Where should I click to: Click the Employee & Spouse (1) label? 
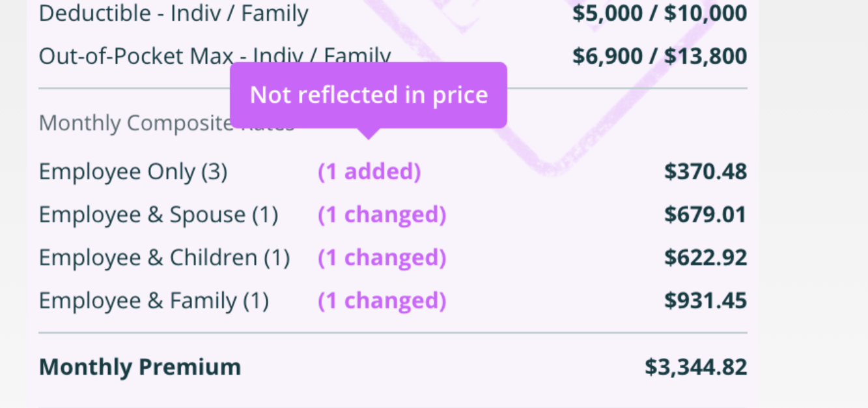(x=158, y=215)
